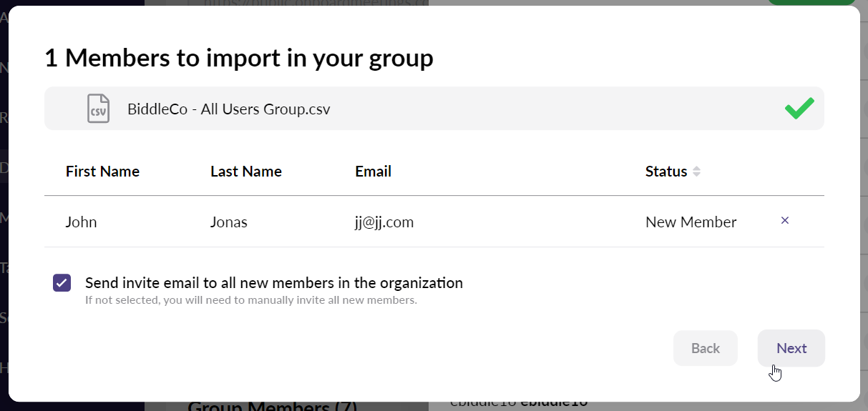Image resolution: width=868 pixels, height=411 pixels.
Task: Remove John Jonas from the import list
Action: point(785,221)
